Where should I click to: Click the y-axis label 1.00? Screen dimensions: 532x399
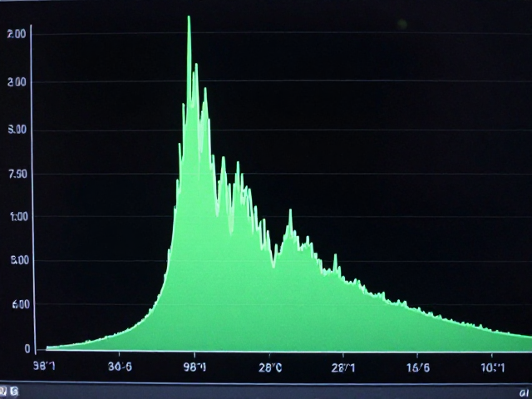pyautogui.click(x=19, y=217)
